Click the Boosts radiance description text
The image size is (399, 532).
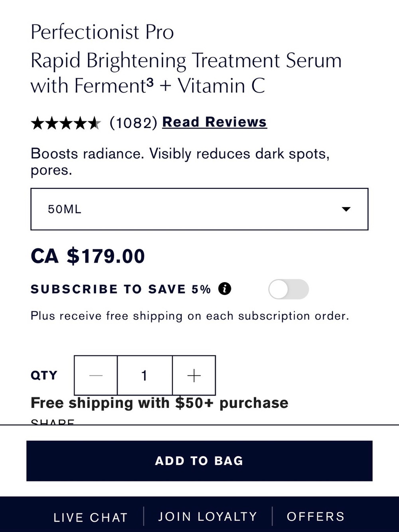[180, 162]
